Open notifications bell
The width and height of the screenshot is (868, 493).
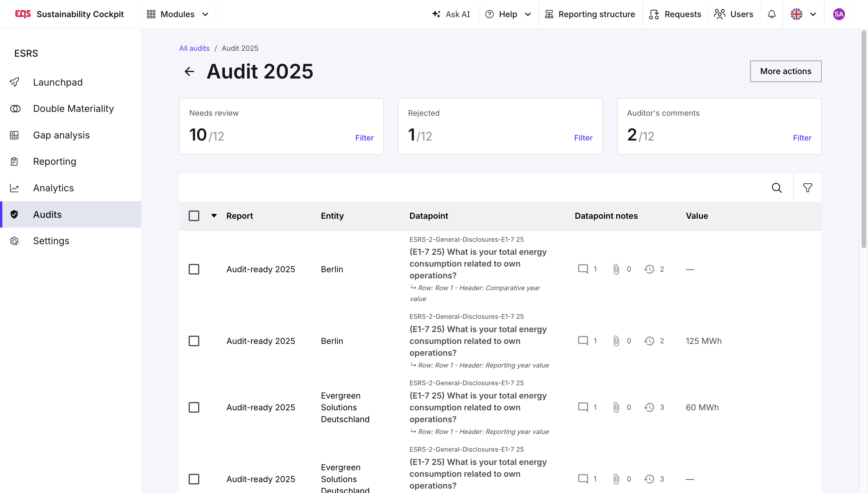[x=771, y=14]
